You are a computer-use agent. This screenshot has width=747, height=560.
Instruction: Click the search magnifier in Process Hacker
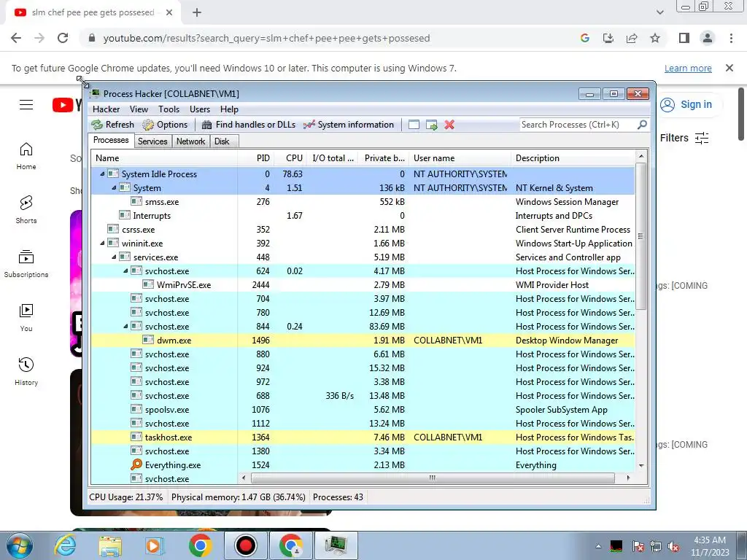click(x=642, y=124)
